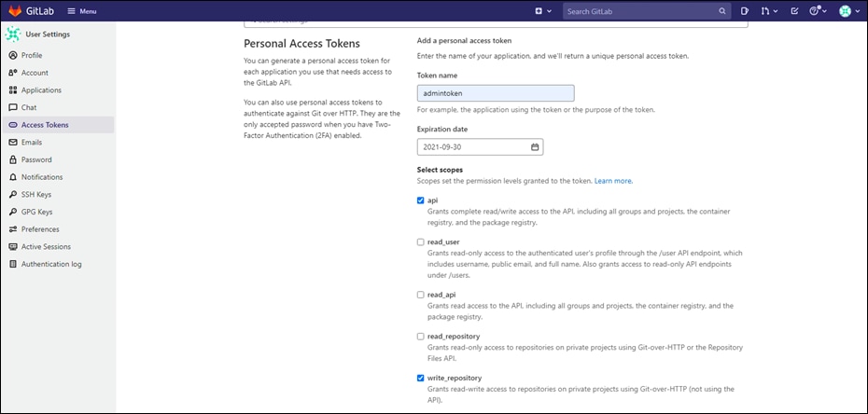Open the To-Do List icon
The width and height of the screenshot is (868, 414).
[x=794, y=11]
